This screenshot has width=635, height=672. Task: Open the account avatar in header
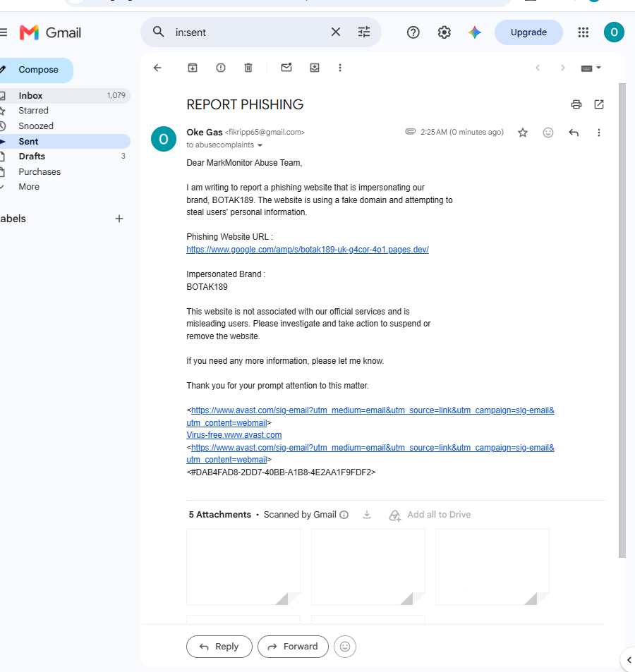tap(614, 32)
